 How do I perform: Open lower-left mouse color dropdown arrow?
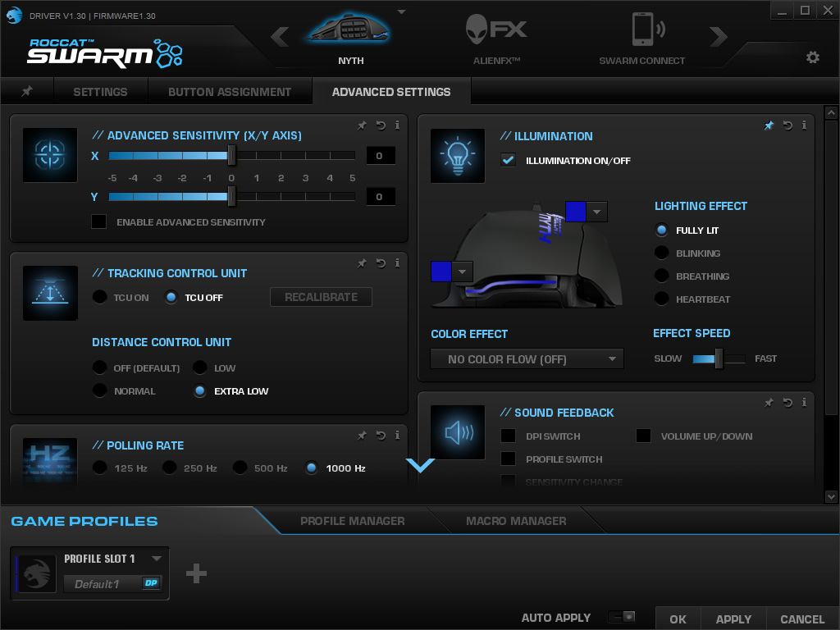coord(463,272)
